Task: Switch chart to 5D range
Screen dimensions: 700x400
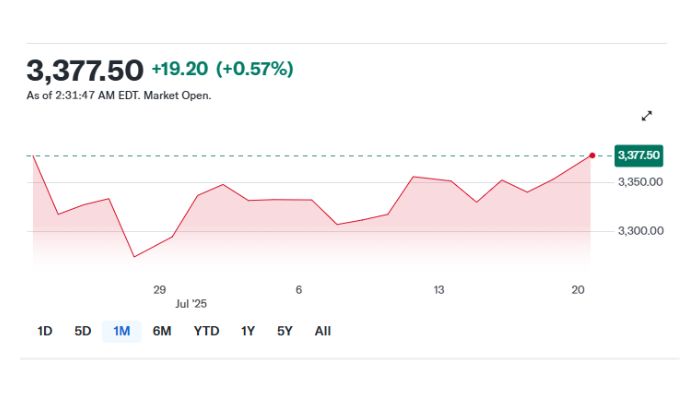Action: (x=83, y=331)
